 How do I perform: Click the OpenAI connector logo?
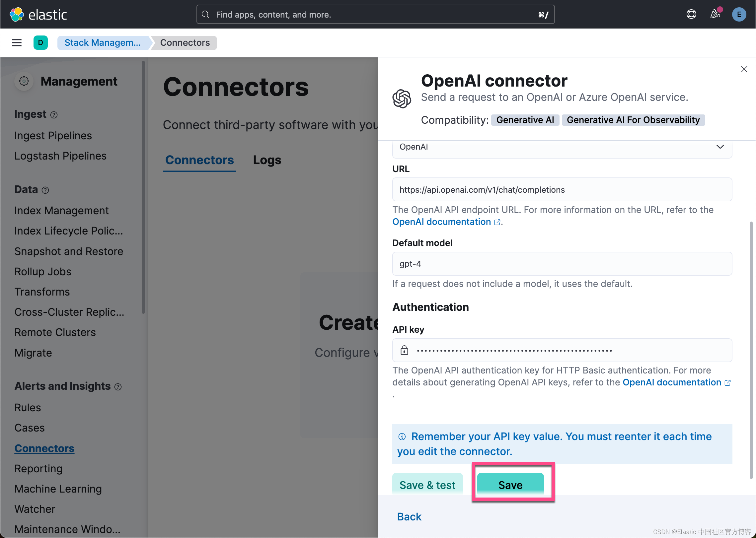[402, 99]
